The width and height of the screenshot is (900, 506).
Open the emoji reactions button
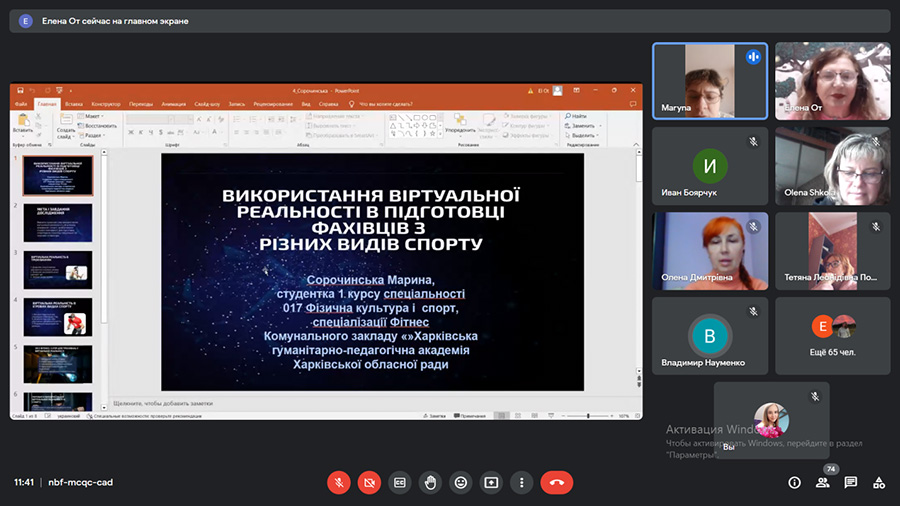click(x=460, y=482)
